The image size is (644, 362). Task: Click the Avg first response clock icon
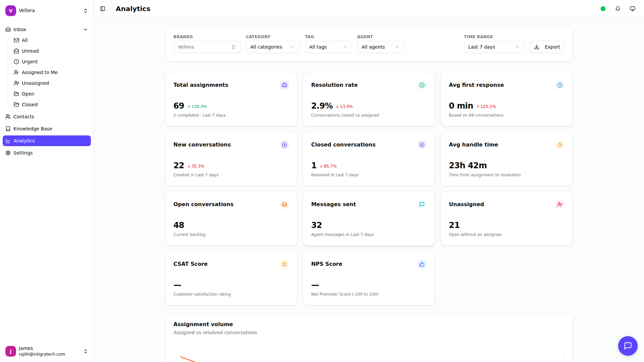click(x=560, y=85)
